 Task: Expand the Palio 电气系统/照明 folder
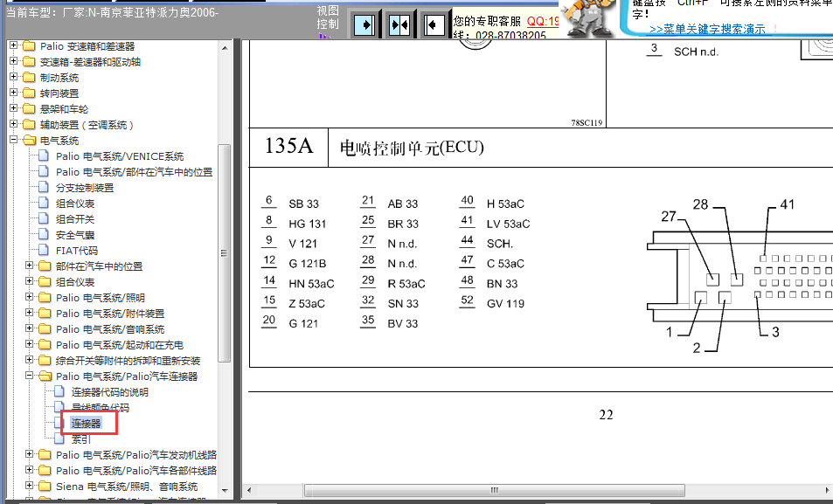point(30,297)
